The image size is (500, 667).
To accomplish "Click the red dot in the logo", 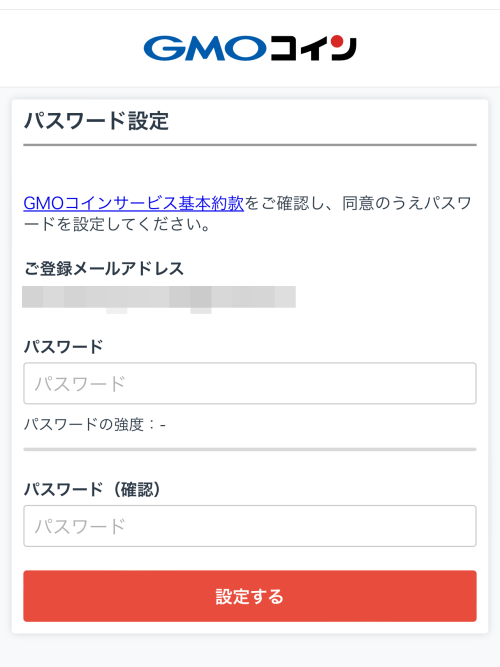I will 337,41.
